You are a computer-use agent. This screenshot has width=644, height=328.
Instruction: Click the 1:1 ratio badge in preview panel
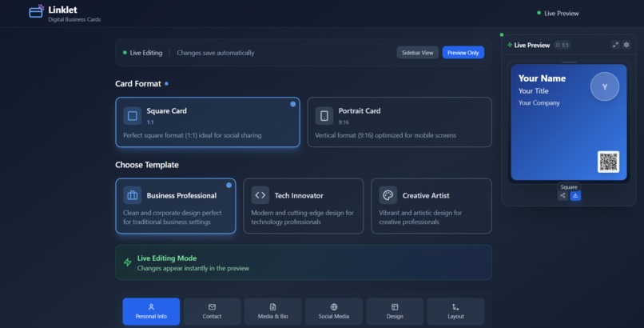(x=563, y=46)
